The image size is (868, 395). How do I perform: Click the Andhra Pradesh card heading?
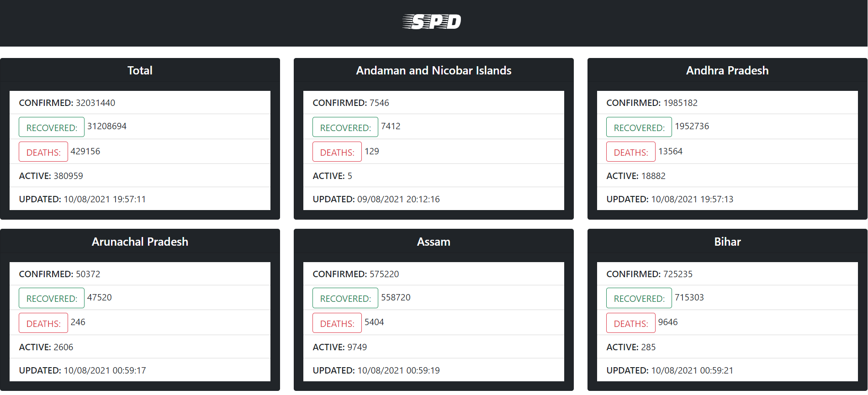727,70
